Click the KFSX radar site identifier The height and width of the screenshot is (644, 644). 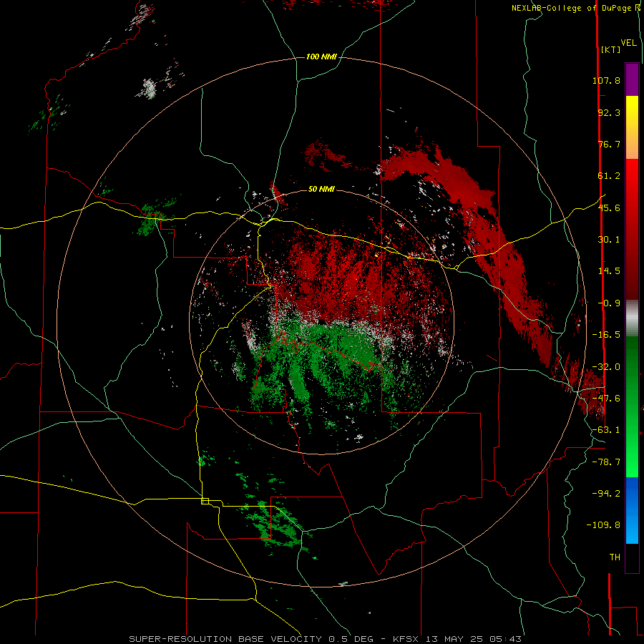coord(406,639)
